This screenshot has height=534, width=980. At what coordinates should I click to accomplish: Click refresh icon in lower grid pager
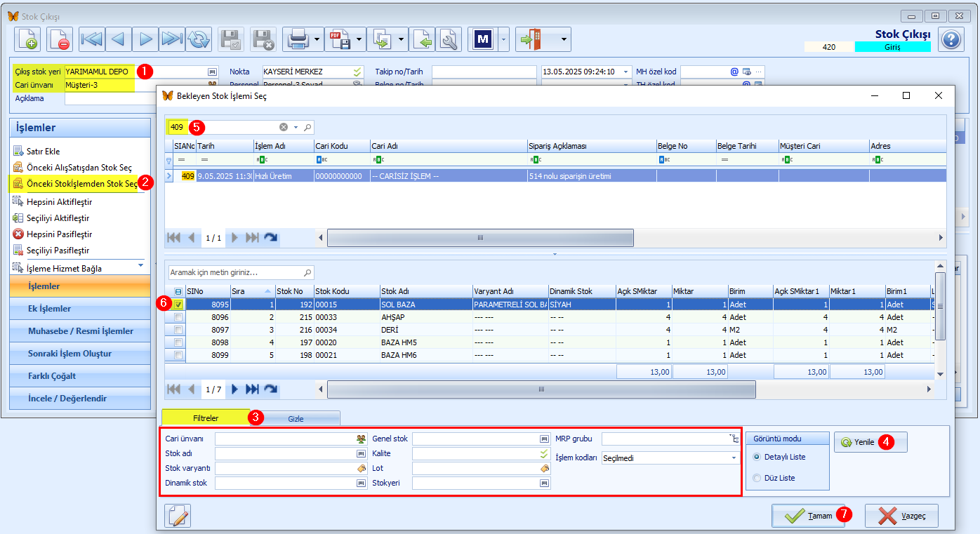click(270, 389)
